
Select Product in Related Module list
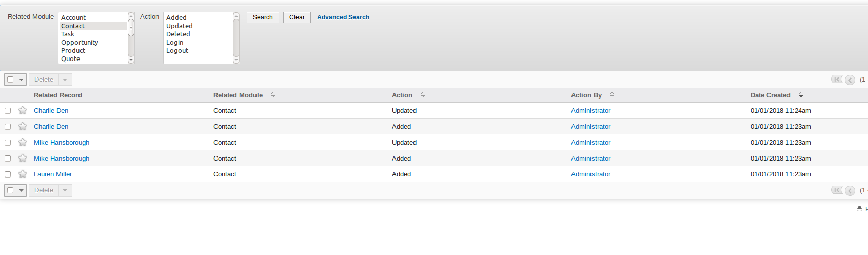click(x=93, y=50)
